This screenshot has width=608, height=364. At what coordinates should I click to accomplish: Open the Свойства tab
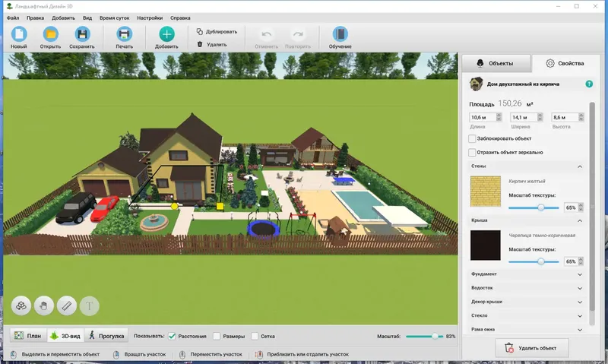pyautogui.click(x=565, y=63)
